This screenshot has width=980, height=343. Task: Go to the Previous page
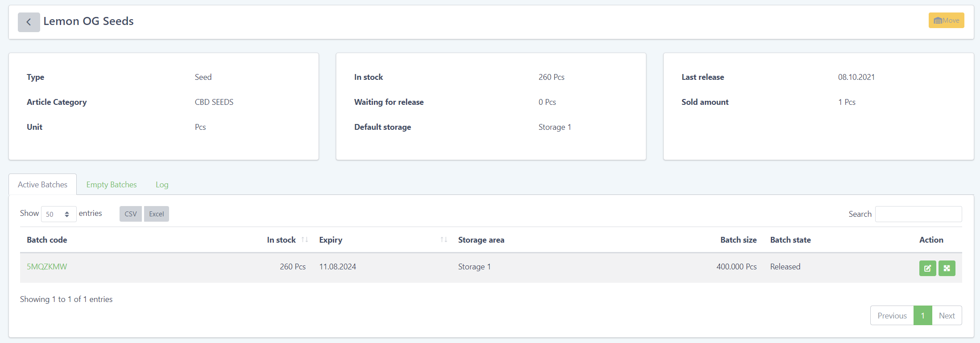tap(892, 316)
